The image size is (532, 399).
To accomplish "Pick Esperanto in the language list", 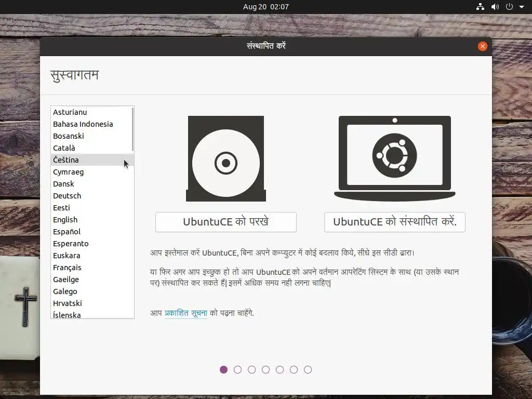I will click(92, 244).
